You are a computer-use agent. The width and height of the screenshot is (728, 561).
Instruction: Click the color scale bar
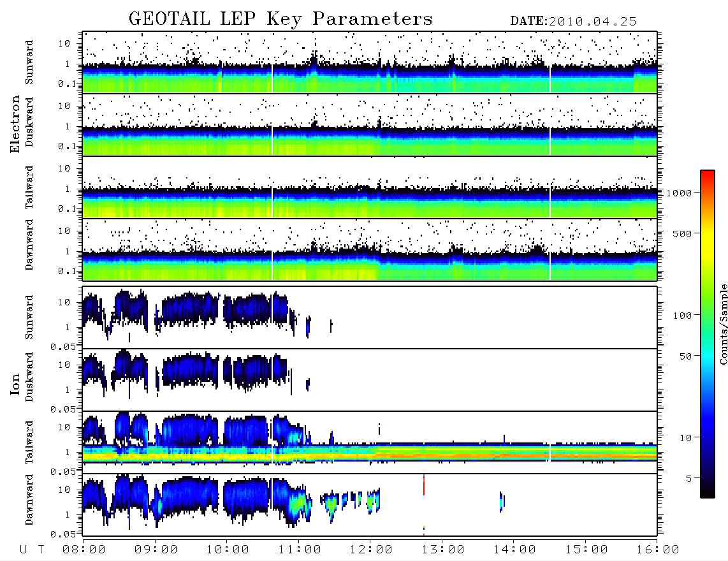[x=708, y=335]
